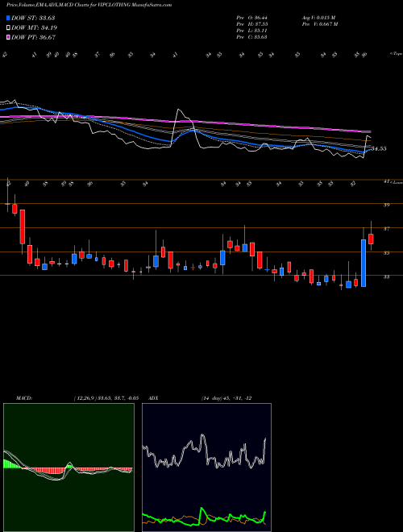Click the 39 price axis label

click(x=386, y=205)
